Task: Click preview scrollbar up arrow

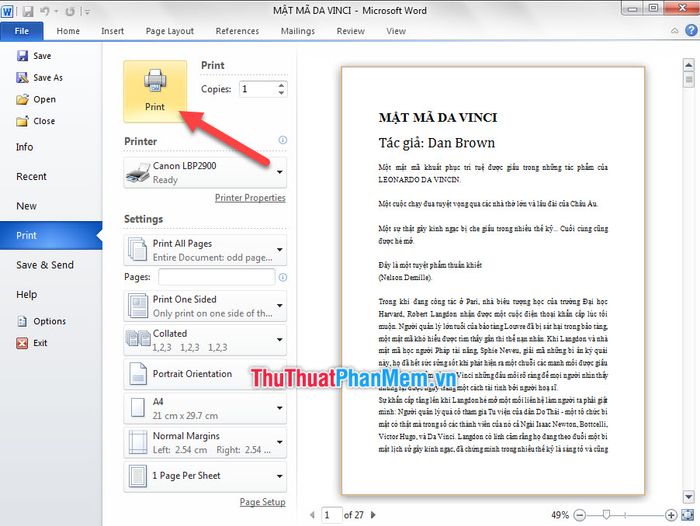Action: (x=689, y=65)
